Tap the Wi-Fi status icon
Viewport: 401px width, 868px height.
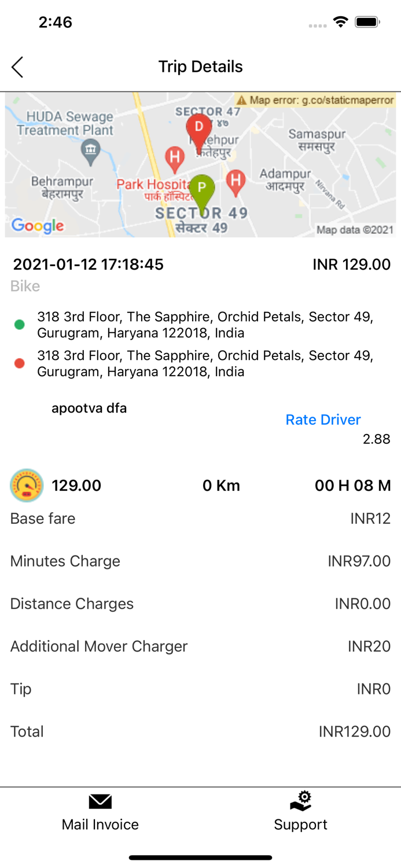(341, 22)
